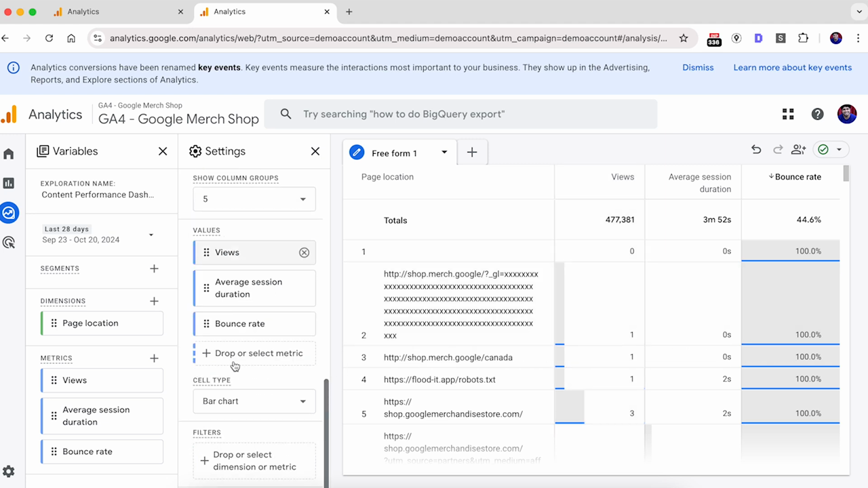This screenshot has height=488, width=868.
Task: Go to the browser home page
Action: click(x=71, y=39)
